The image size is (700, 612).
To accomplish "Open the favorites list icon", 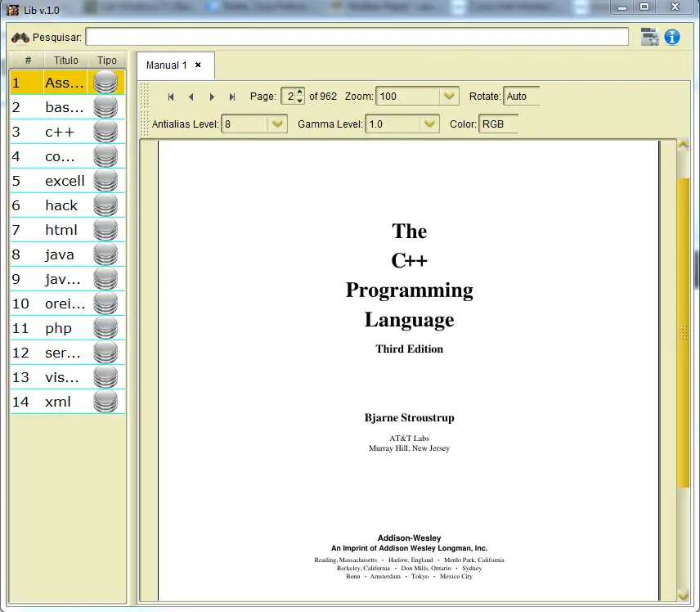I will click(x=649, y=37).
